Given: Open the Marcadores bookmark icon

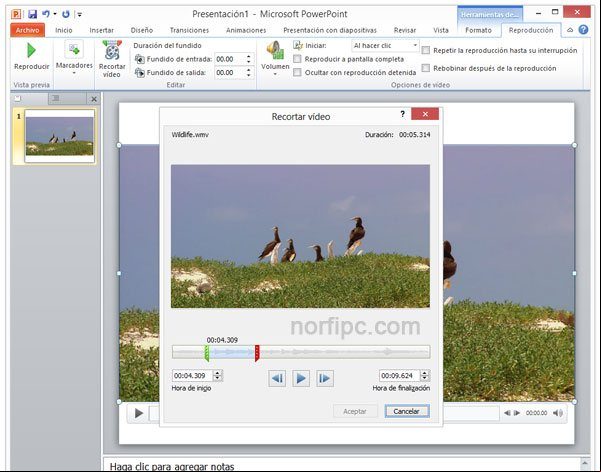Looking at the screenshot, I should 74,49.
